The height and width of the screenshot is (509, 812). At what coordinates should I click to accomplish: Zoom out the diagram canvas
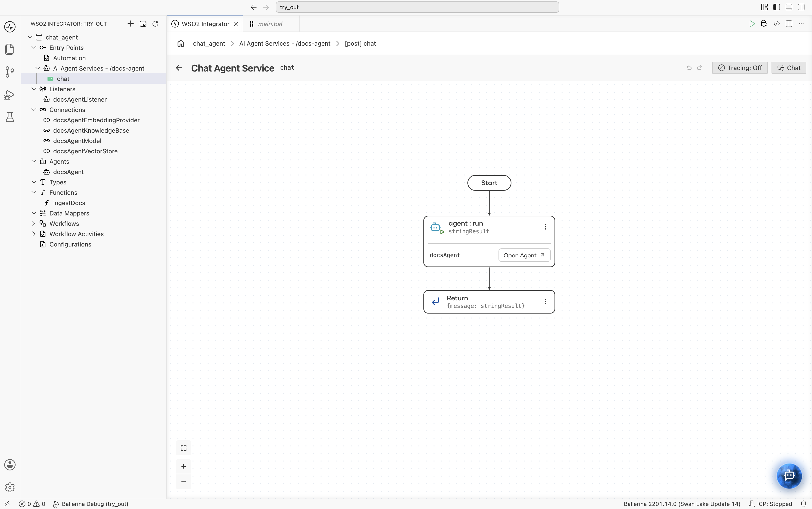(x=184, y=482)
